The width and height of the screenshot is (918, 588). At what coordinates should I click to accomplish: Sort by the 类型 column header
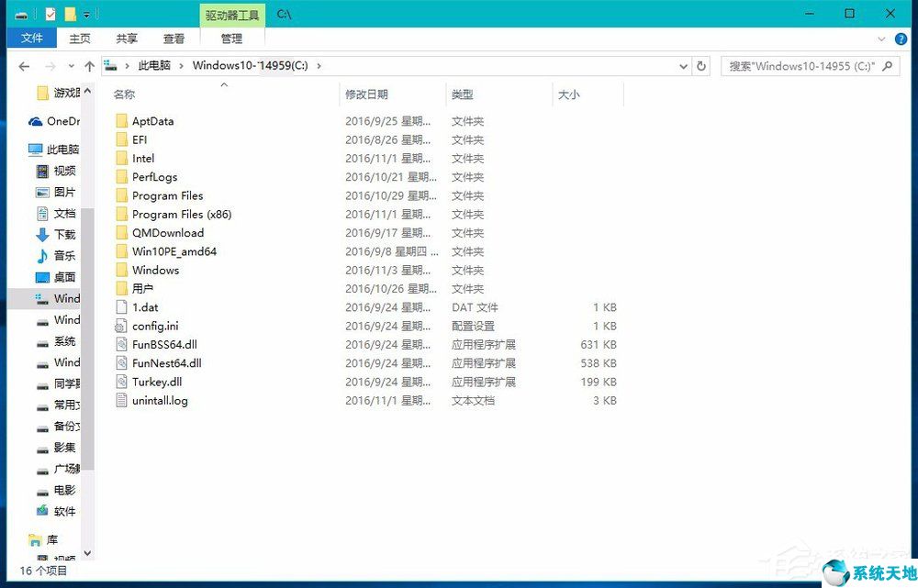coord(462,94)
